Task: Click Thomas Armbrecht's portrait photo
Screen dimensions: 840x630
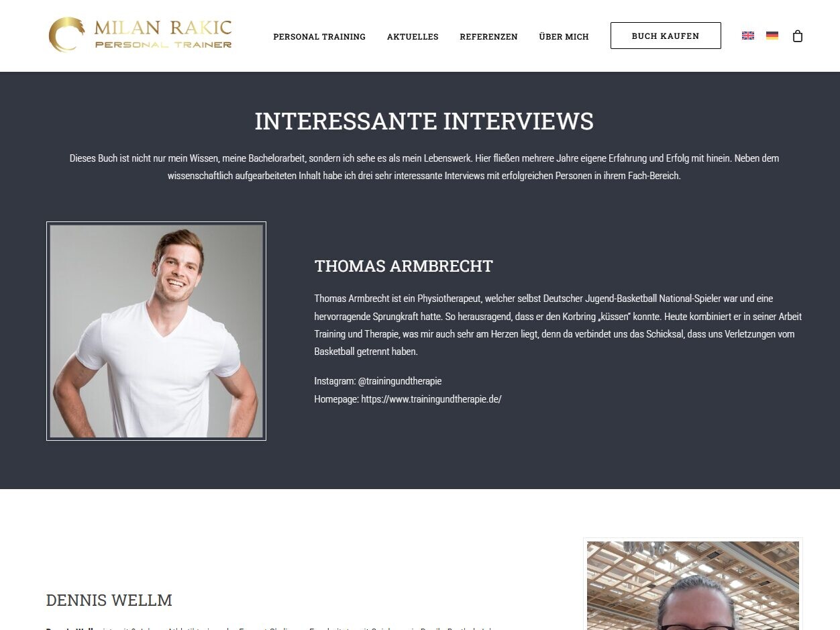Action: 156,331
